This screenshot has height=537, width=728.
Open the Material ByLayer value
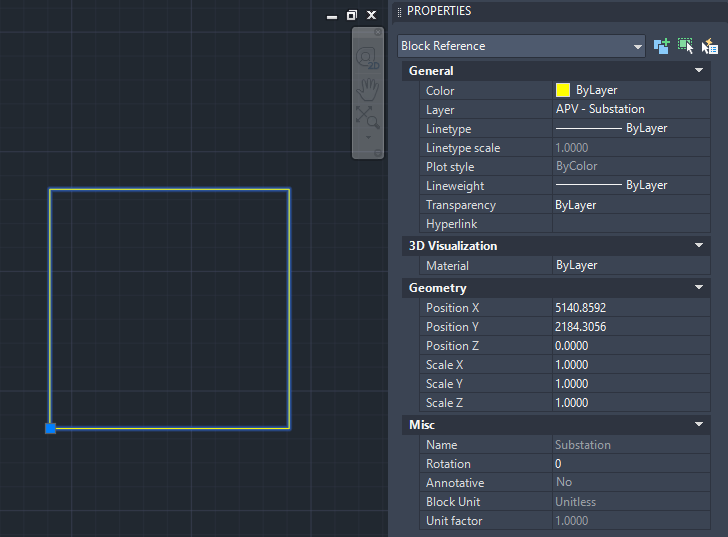coord(631,265)
